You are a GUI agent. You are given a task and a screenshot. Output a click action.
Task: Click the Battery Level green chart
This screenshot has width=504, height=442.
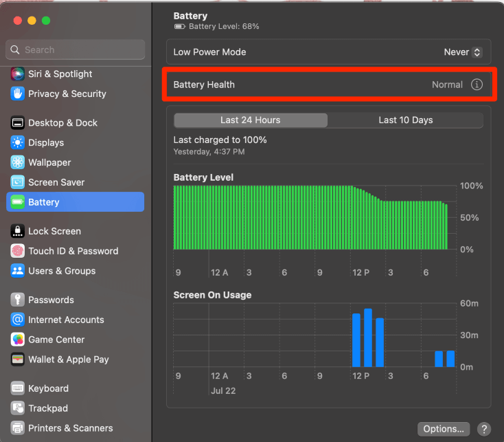click(x=310, y=217)
